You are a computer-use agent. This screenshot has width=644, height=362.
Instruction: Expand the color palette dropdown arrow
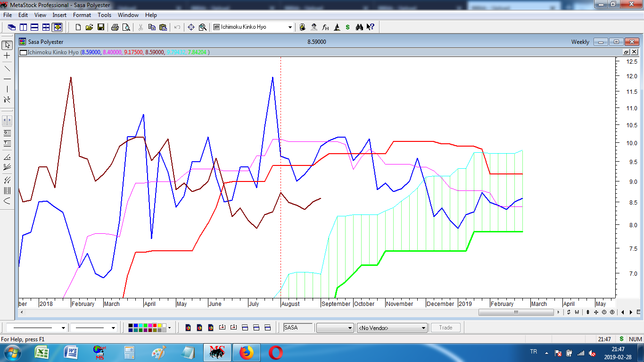pyautogui.click(x=169, y=328)
